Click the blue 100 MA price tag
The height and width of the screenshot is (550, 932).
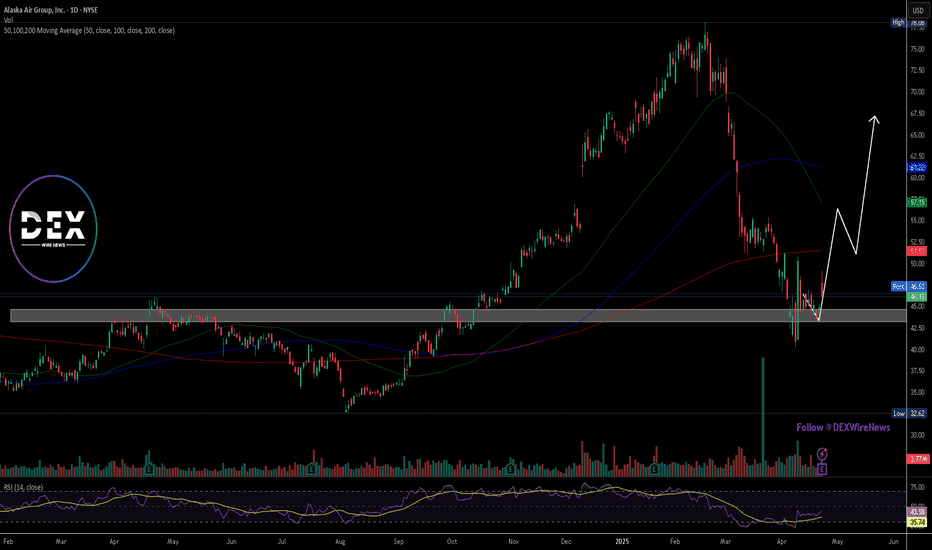[917, 168]
